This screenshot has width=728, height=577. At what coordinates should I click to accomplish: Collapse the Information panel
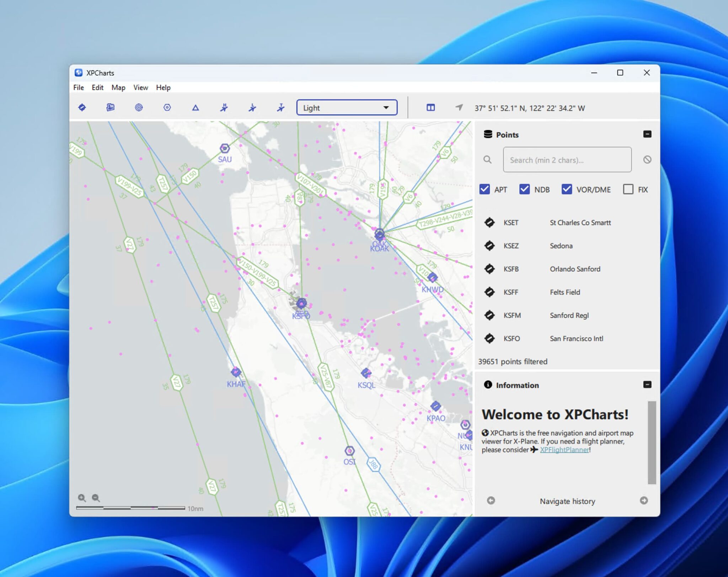(x=647, y=385)
